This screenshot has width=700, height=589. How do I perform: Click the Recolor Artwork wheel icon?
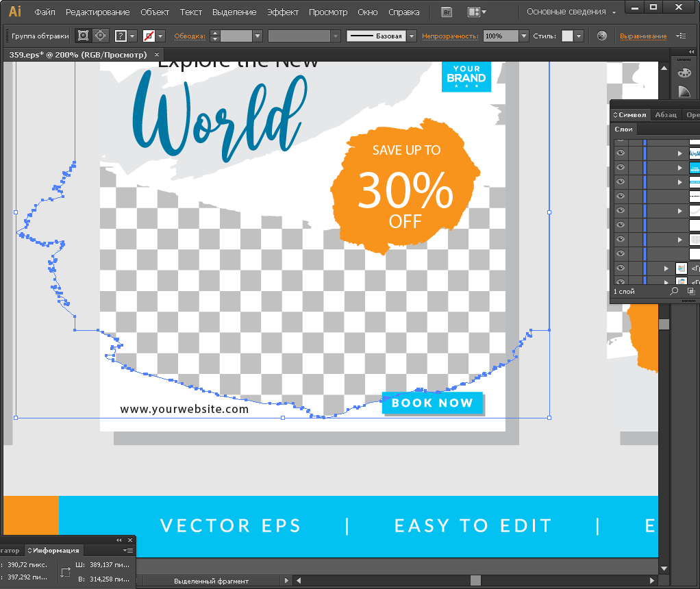[x=601, y=36]
